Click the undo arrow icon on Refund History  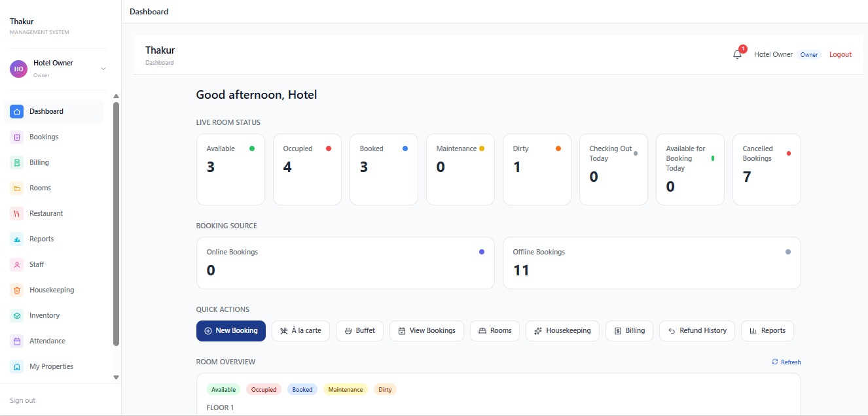672,331
